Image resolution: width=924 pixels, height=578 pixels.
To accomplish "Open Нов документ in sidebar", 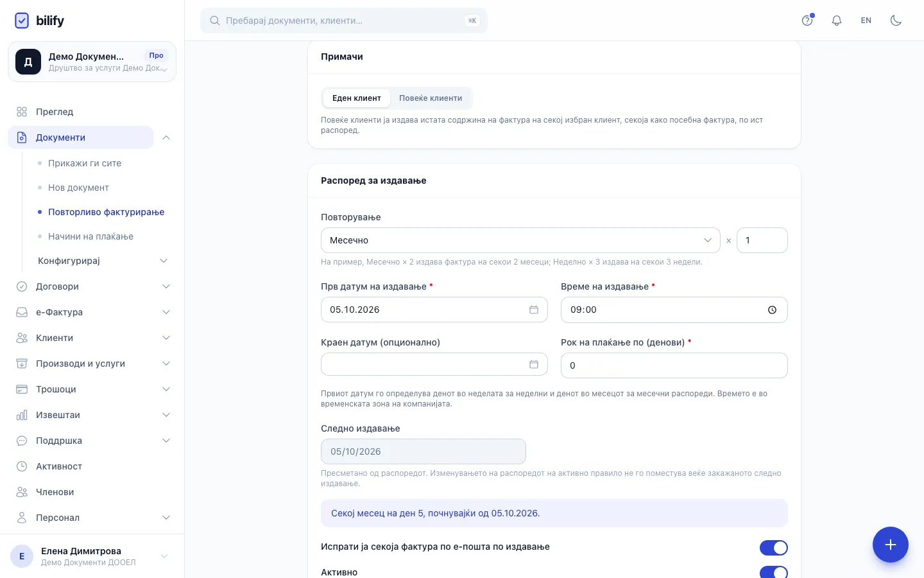I will (78, 188).
